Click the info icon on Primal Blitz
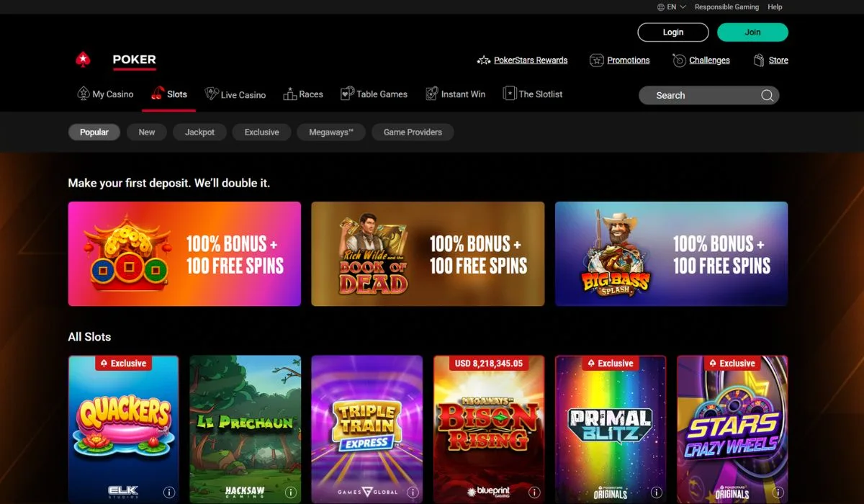The height and width of the screenshot is (504, 864). click(656, 492)
